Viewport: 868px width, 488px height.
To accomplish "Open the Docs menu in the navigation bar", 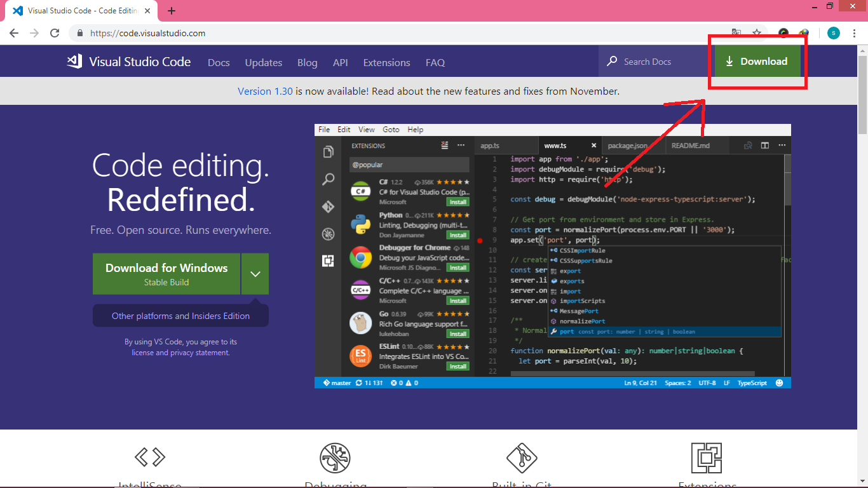I will click(219, 62).
